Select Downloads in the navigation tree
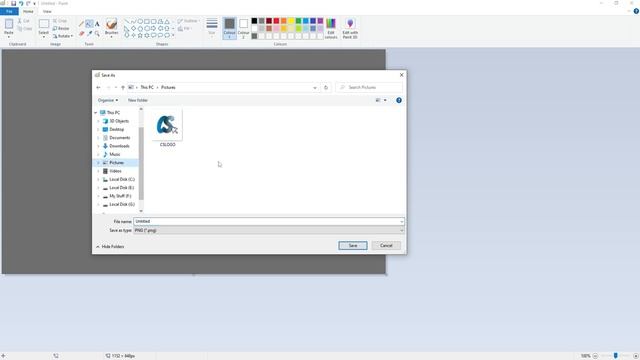Image resolution: width=640 pixels, height=360 pixels. 119,146
